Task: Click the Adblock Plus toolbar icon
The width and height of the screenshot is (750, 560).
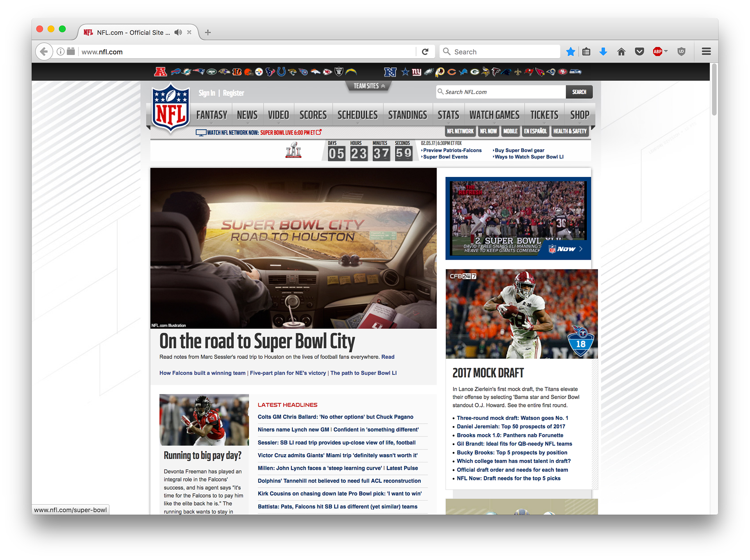Action: [x=657, y=52]
